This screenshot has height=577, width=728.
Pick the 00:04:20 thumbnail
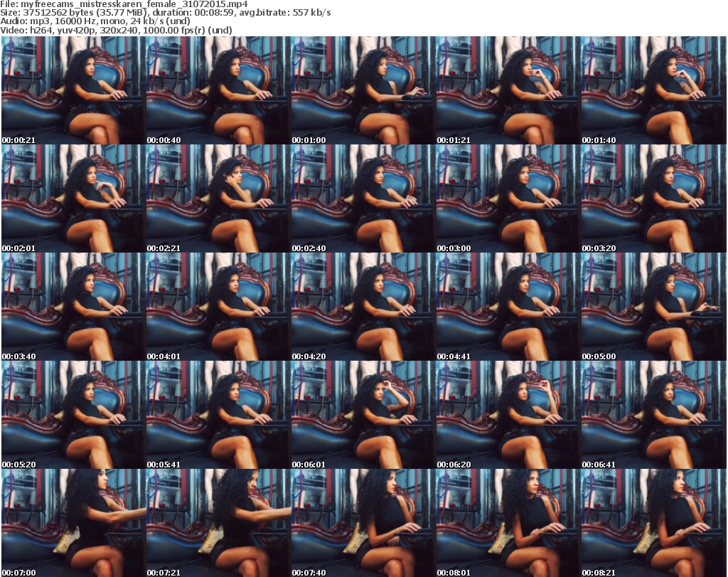363,307
